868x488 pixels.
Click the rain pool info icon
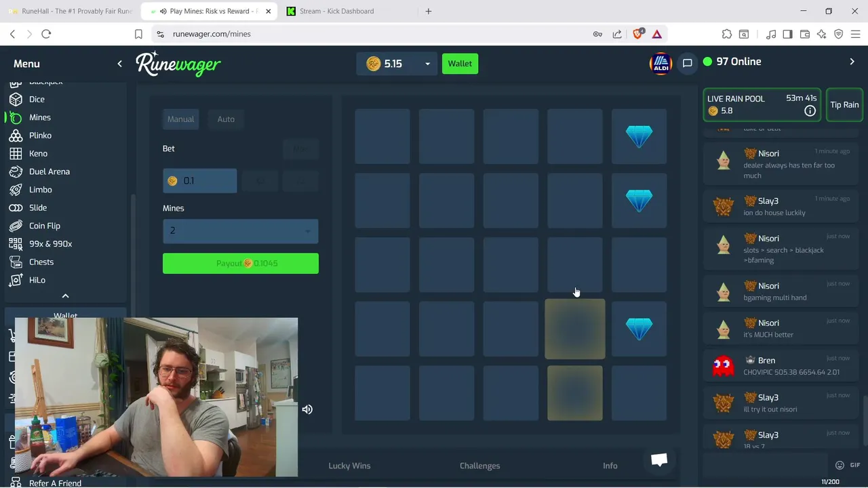pos(810,111)
